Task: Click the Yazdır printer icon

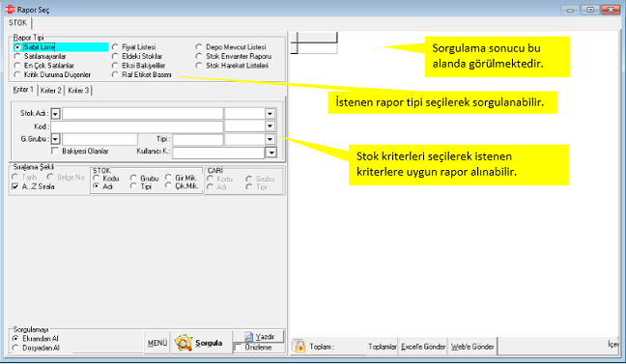Action: pyautogui.click(x=248, y=336)
